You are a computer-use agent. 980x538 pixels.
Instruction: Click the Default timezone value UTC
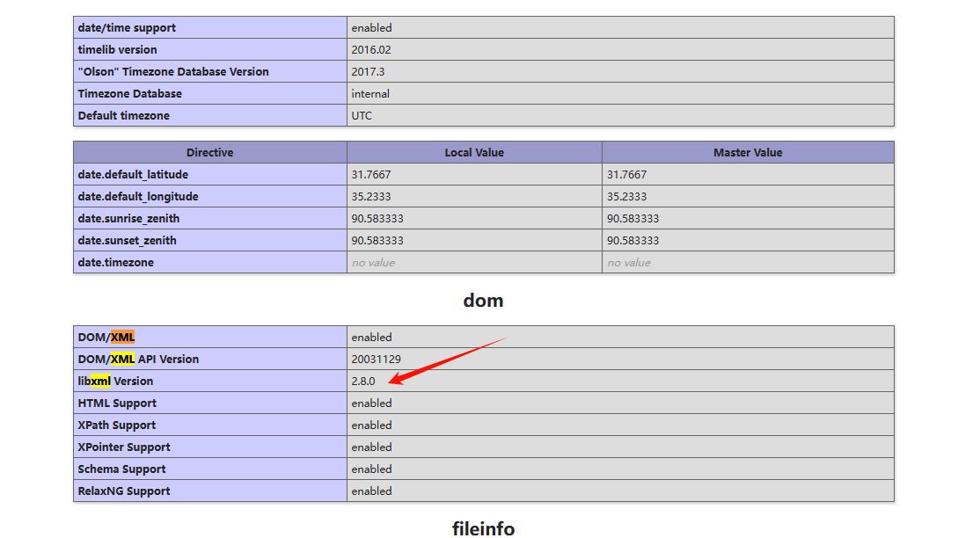[x=361, y=115]
